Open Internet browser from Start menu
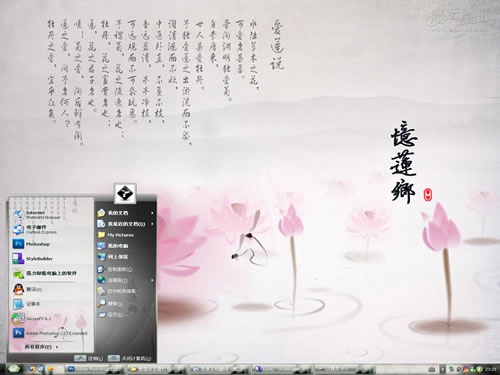Image resolution: width=500 pixels, height=375 pixels. tap(51, 215)
